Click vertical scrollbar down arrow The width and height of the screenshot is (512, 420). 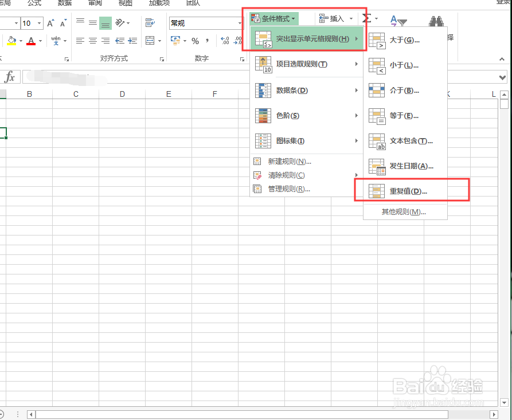point(504,403)
